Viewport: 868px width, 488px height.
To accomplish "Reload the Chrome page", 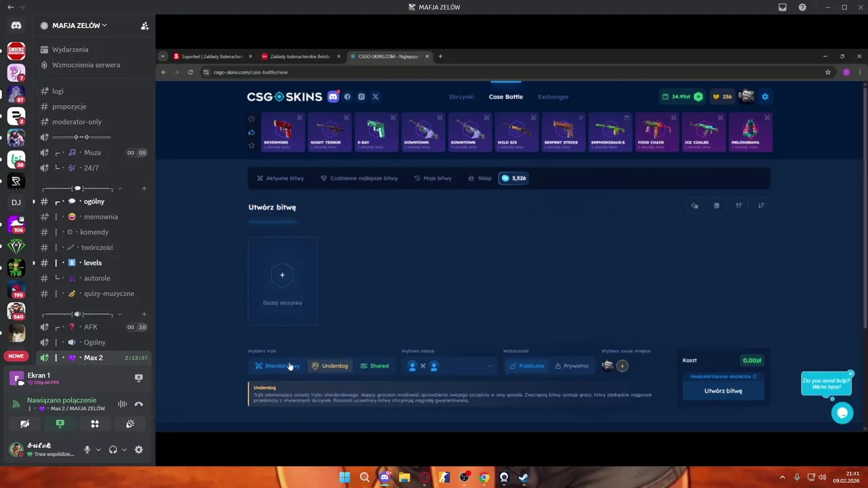I will point(190,72).
